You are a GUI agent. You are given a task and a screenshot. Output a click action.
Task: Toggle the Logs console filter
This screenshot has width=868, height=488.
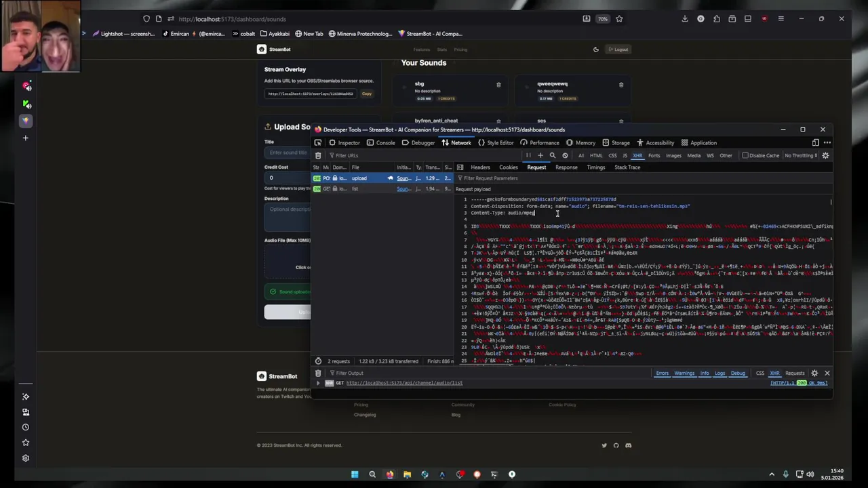(719, 373)
